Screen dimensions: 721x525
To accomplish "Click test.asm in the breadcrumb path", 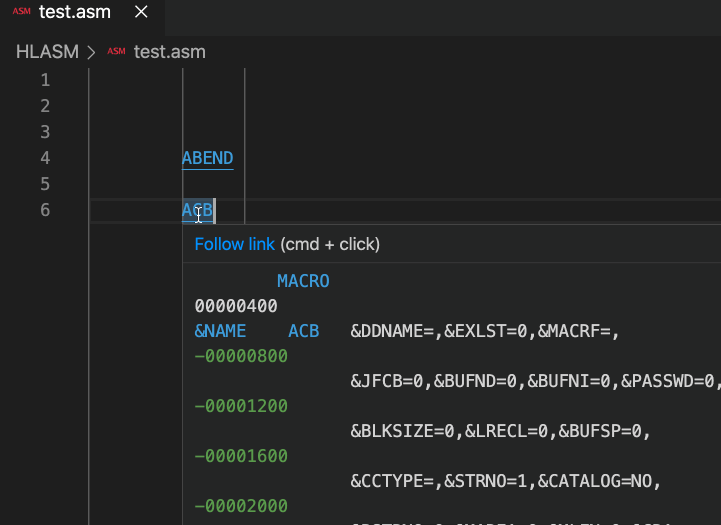I will 170,52.
